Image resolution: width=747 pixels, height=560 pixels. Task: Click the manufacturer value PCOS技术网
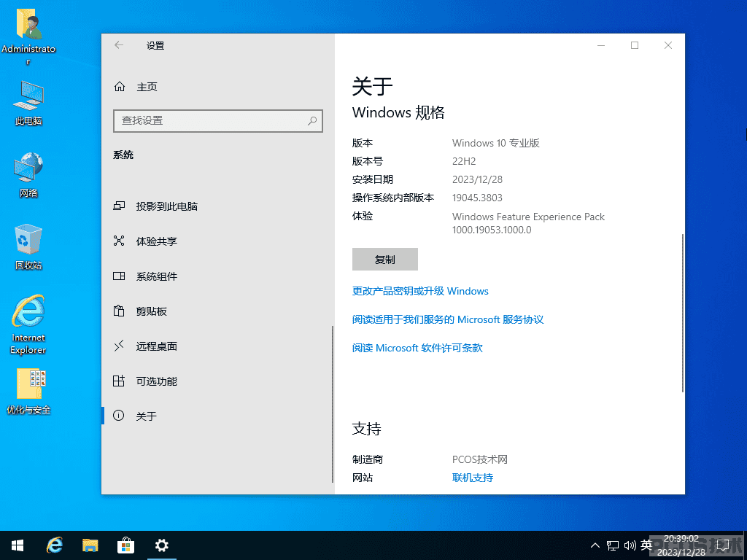coord(480,459)
